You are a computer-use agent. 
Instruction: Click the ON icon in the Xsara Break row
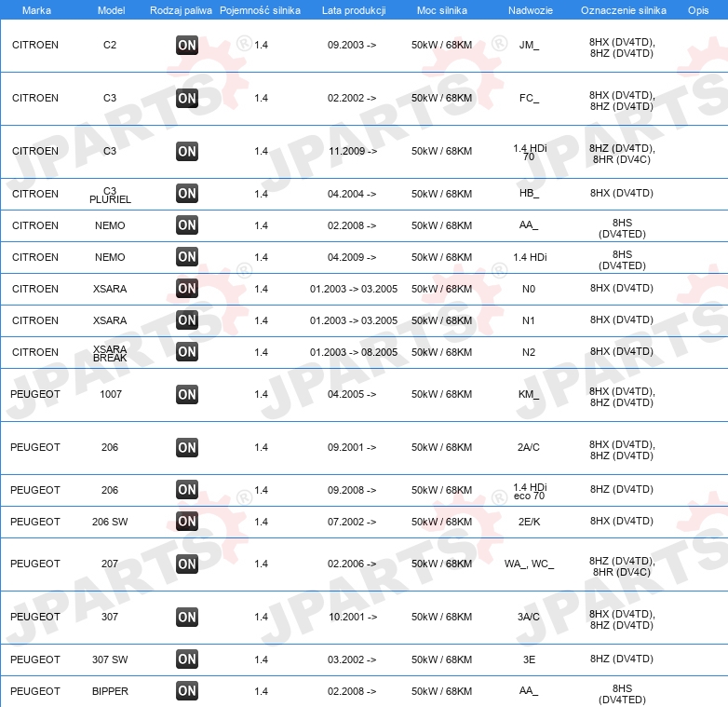187,352
